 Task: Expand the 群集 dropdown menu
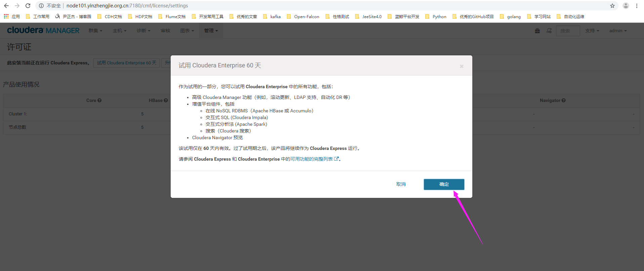point(95,31)
